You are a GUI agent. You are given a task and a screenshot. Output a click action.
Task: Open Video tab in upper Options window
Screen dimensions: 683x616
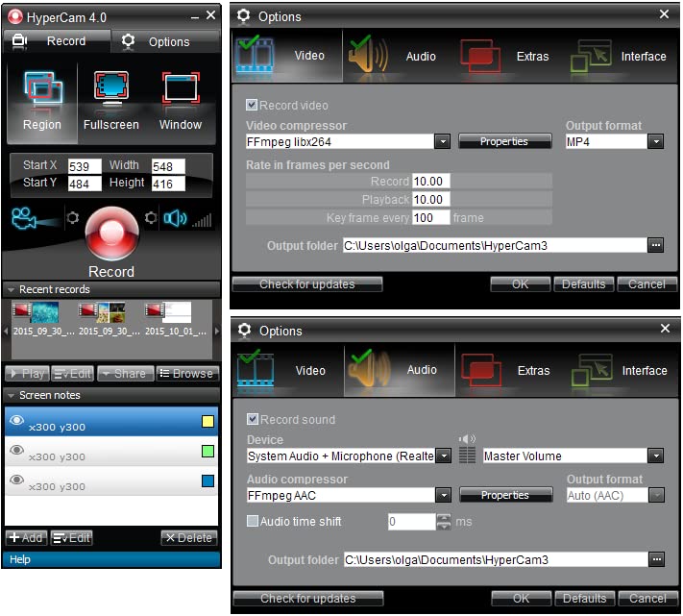(x=287, y=56)
